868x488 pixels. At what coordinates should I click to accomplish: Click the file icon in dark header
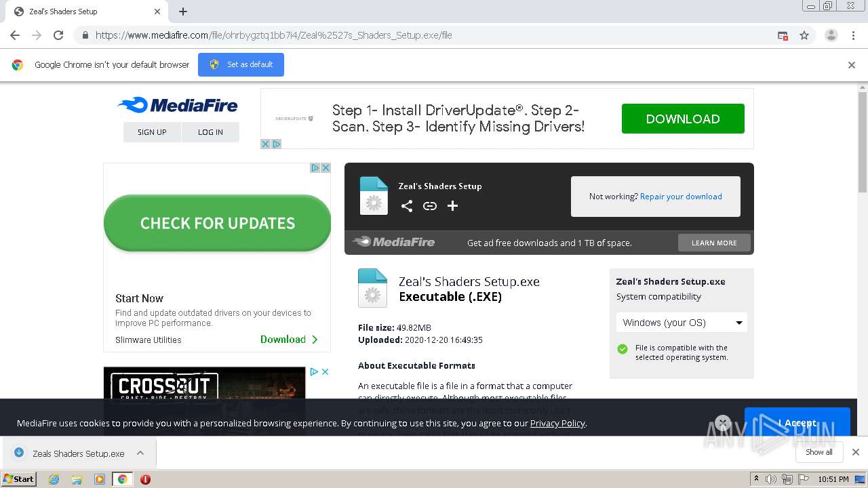(x=374, y=195)
